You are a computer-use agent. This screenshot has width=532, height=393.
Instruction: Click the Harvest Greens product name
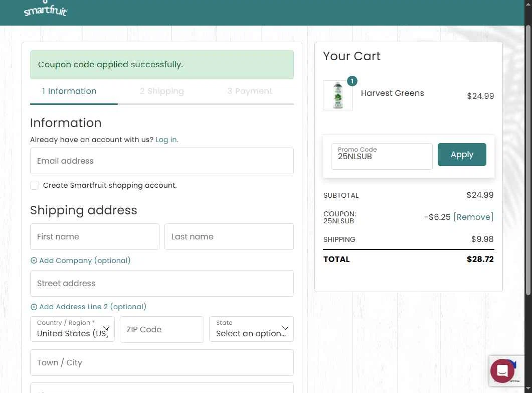(392, 93)
